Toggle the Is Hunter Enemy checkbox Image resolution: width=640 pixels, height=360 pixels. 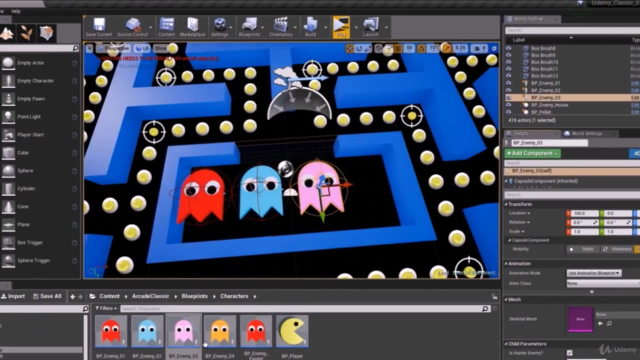[569, 353]
